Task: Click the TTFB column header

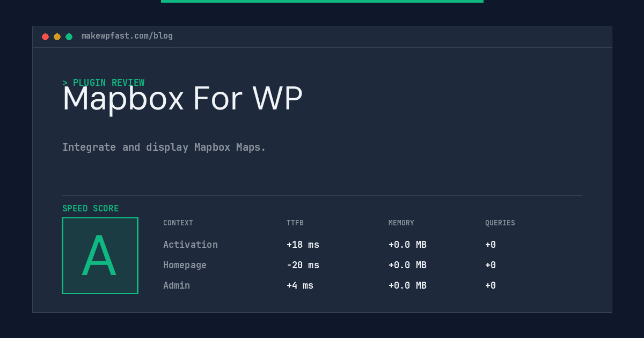Action: pos(295,223)
